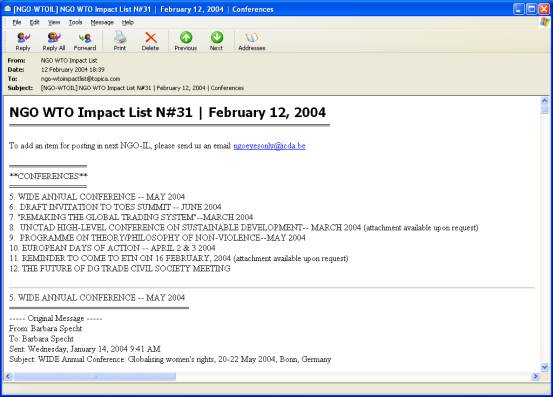
Task: Delete the message with the red X
Action: [x=151, y=41]
